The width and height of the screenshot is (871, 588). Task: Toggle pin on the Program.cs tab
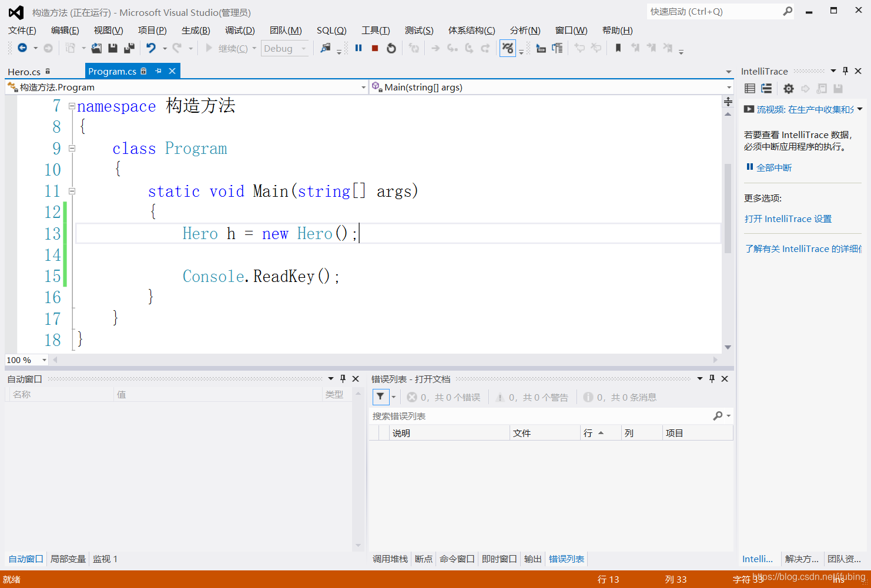tap(158, 71)
